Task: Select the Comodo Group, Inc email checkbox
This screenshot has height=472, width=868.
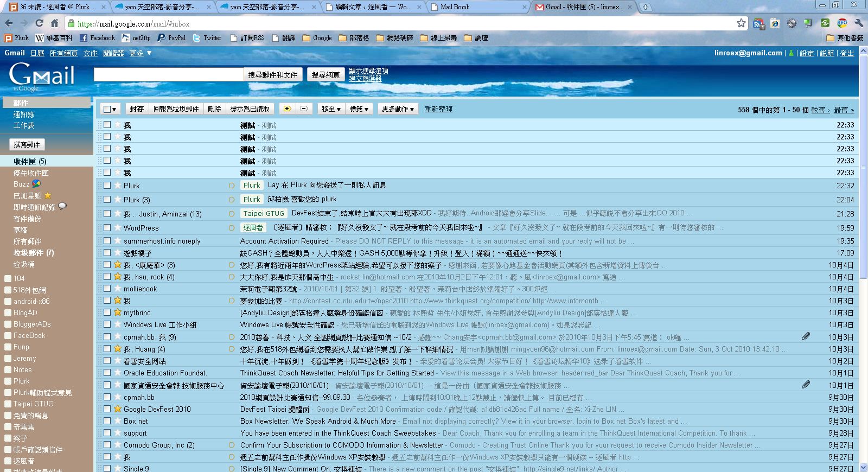Action: pyautogui.click(x=107, y=445)
